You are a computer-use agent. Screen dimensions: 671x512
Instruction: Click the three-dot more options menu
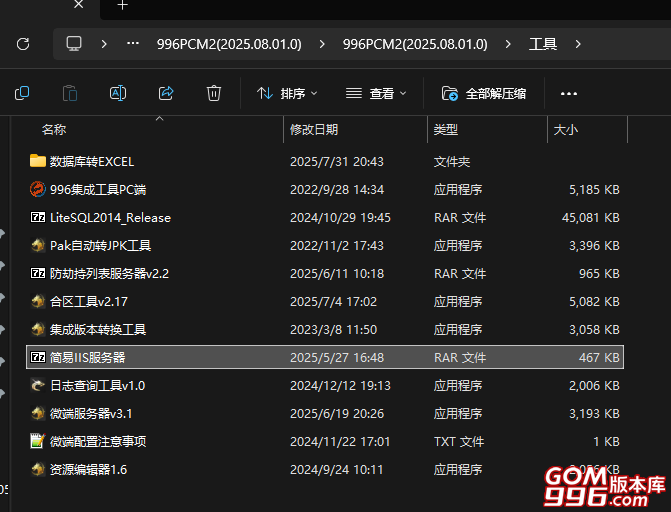coord(569,93)
